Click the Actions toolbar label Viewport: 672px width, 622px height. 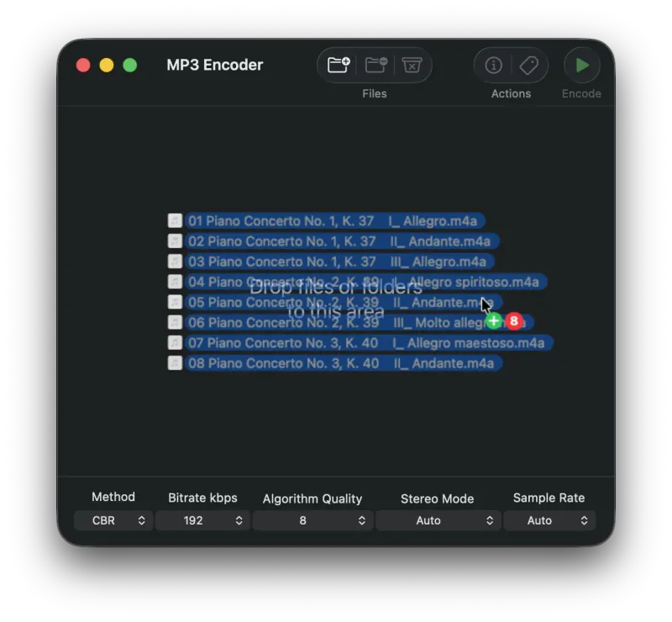click(511, 93)
